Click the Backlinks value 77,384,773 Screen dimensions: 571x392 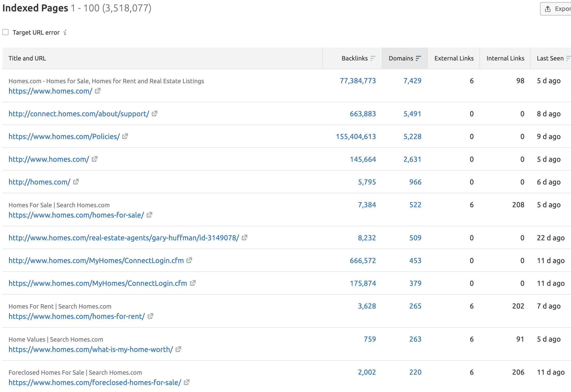358,81
